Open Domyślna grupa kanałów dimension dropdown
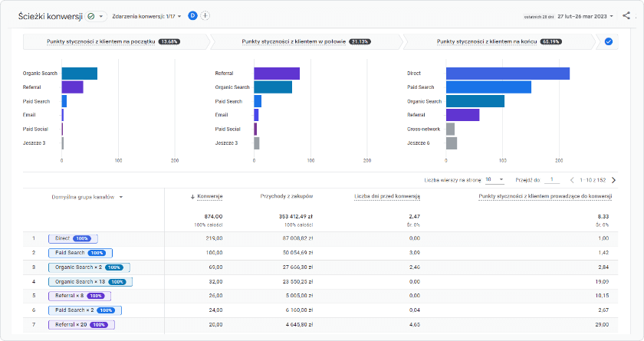Viewport: 644px width, 341px height. [x=87, y=197]
